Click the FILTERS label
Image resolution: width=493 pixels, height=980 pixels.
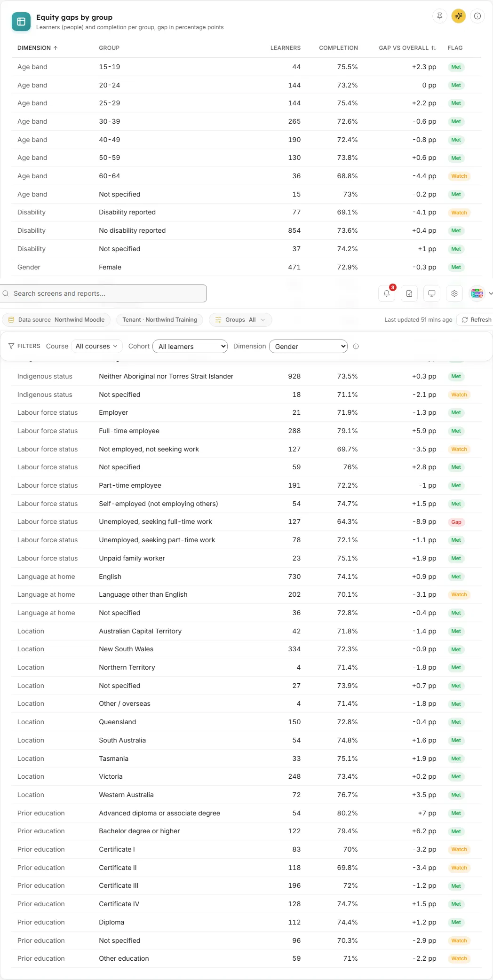(29, 346)
